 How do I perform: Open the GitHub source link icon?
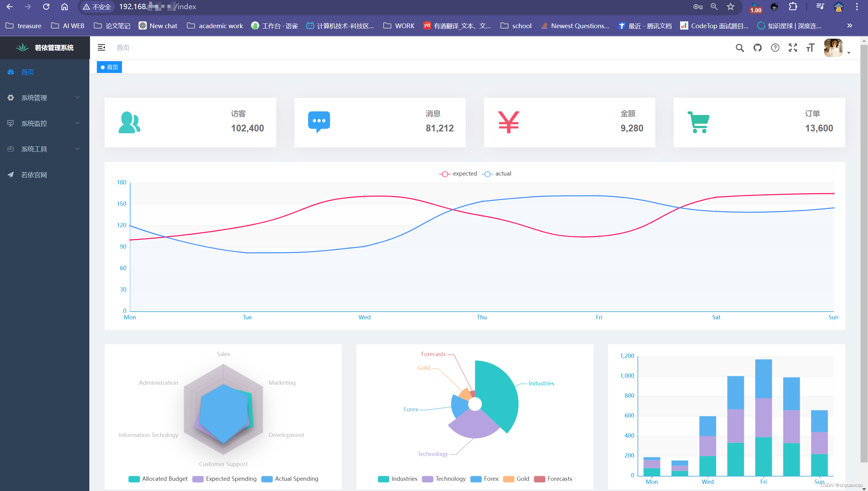click(x=757, y=48)
